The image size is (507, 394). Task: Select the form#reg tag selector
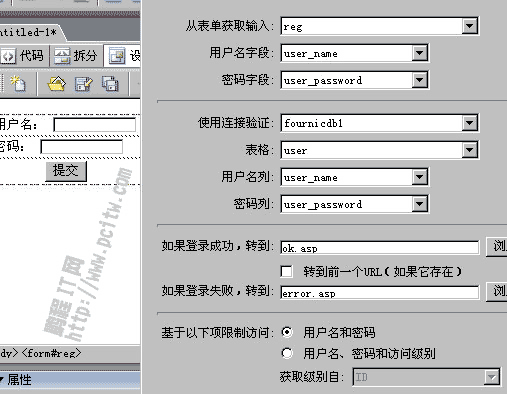[x=51, y=353]
